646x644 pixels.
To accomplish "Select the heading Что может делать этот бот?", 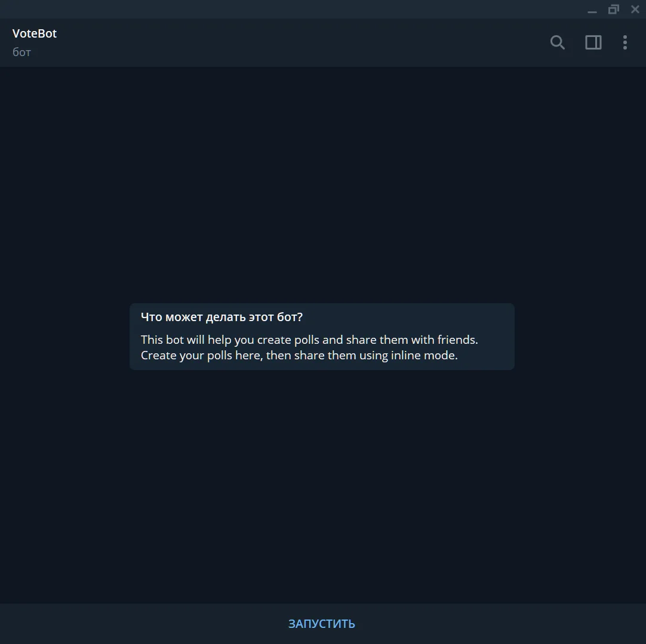I will click(222, 317).
